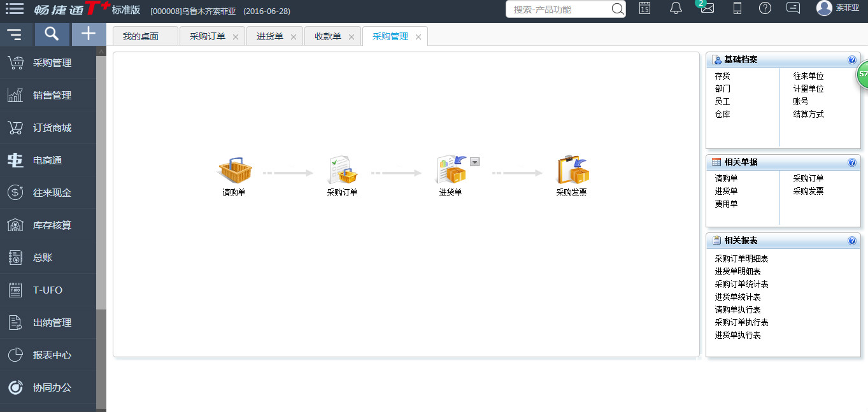Click the 出纳管理 document icon in sidebar
The height and width of the screenshot is (412, 868).
point(15,322)
